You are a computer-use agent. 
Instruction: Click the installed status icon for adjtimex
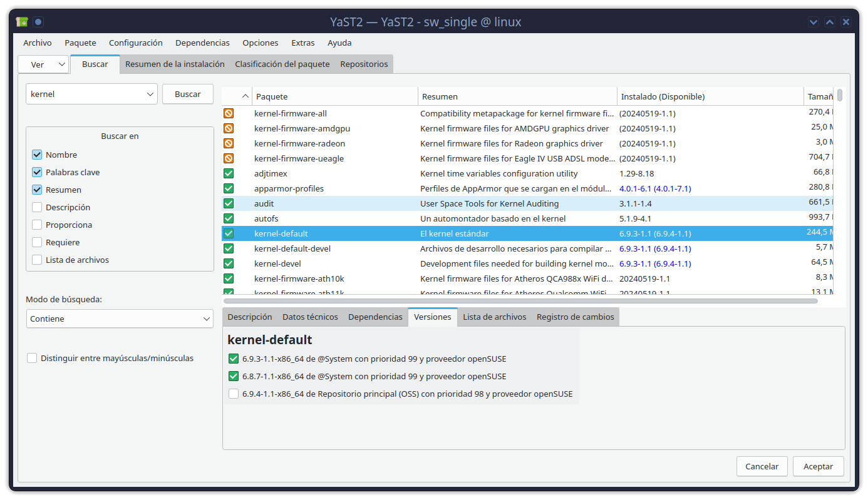click(229, 173)
